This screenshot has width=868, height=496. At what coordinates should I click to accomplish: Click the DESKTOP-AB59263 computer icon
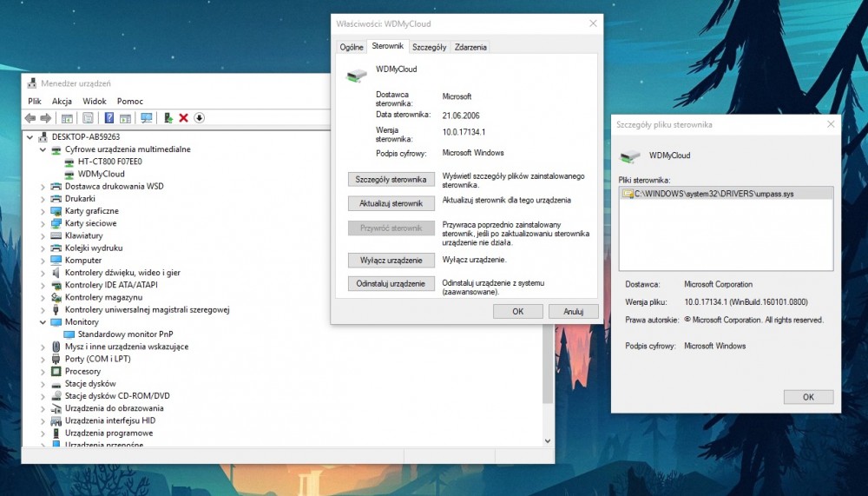[43, 137]
